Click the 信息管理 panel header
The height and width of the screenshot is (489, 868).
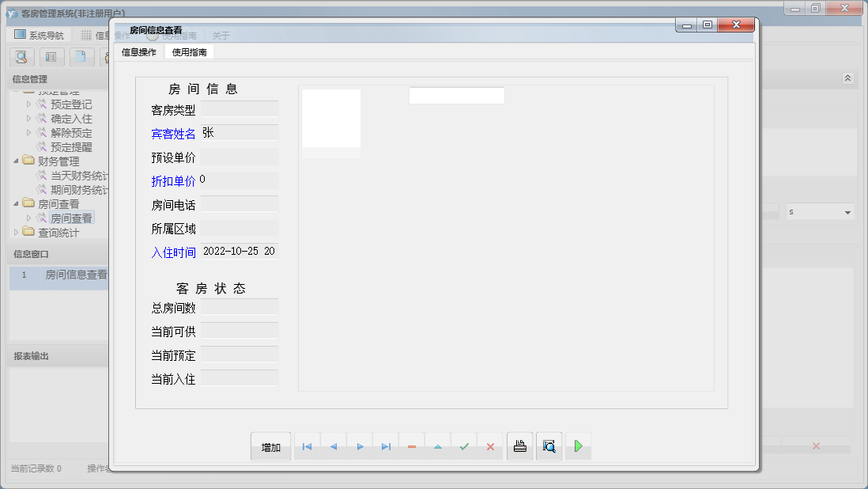[x=58, y=79]
